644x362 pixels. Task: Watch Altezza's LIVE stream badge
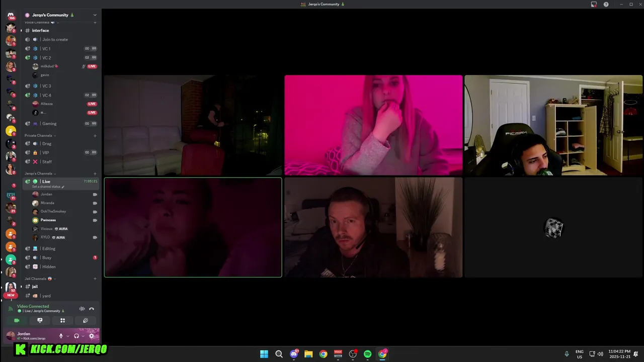point(92,104)
